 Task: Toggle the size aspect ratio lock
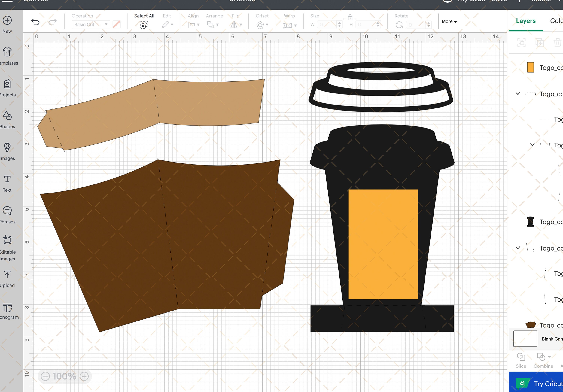coord(350,17)
